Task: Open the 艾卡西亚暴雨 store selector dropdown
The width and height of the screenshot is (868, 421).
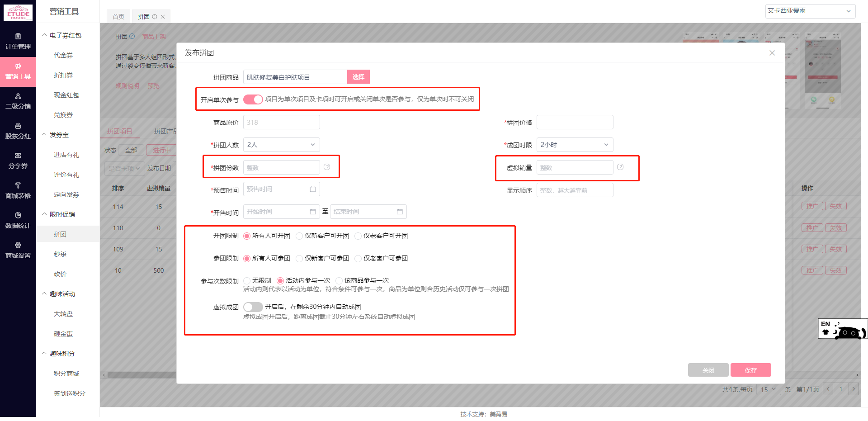Action: [x=810, y=11]
